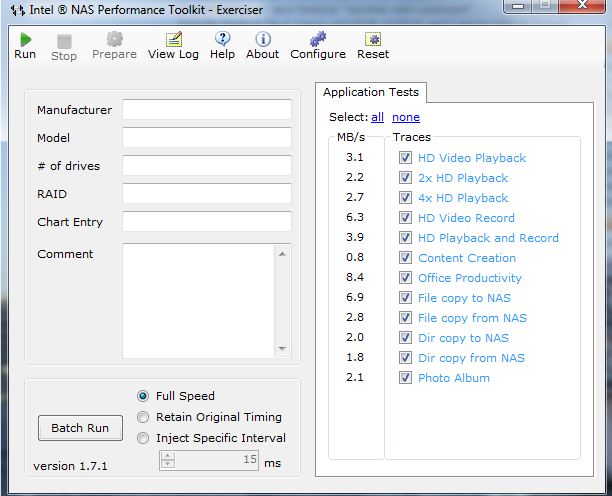Uncheck Photo Album trace
Screen dimensions: 612x496
(405, 377)
